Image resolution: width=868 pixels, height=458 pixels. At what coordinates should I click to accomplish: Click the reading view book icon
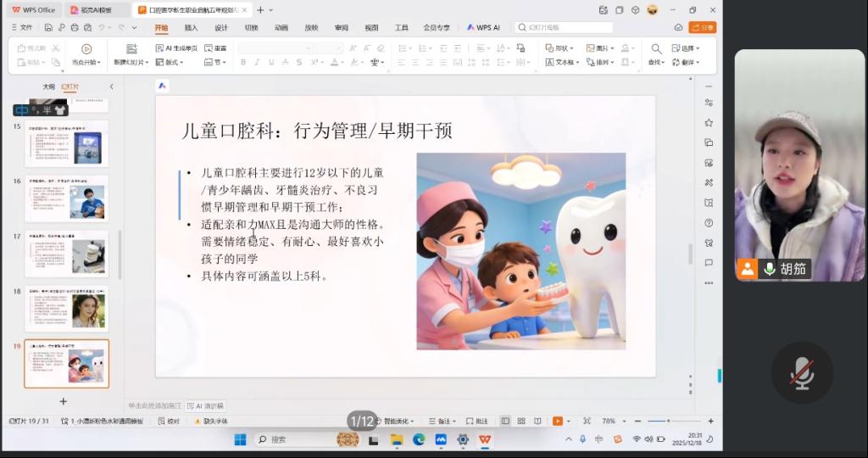(537, 421)
